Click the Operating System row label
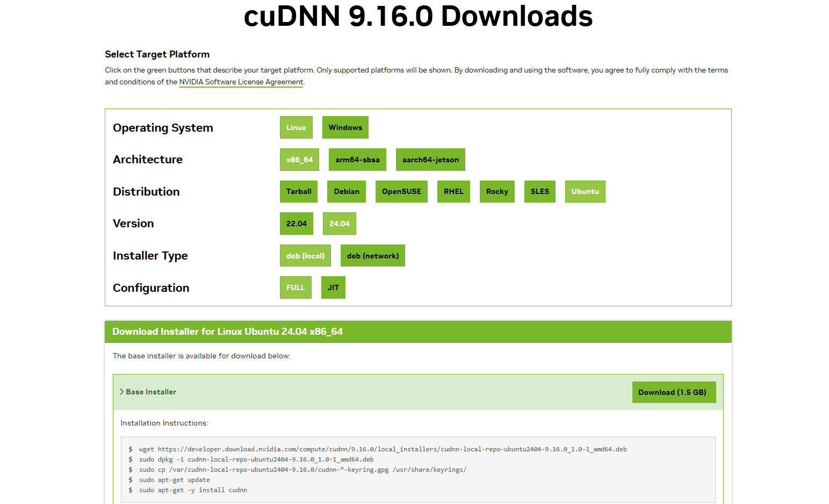This screenshot has height=504, width=829. [x=163, y=128]
